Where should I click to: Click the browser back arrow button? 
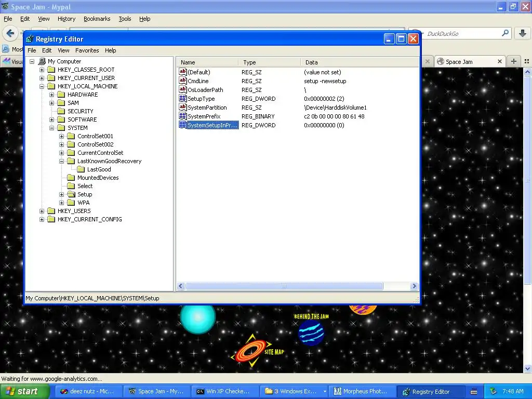10,33
